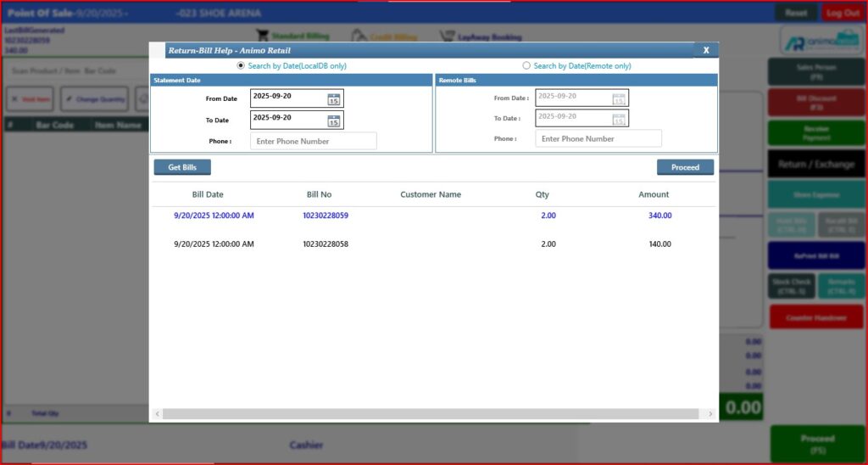Close the Return-Bill Help dialog
This screenshot has height=465, width=868.
[705, 50]
